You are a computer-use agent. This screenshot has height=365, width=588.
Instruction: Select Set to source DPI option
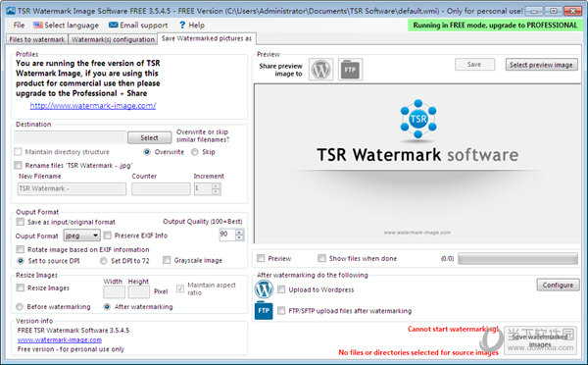(21, 261)
